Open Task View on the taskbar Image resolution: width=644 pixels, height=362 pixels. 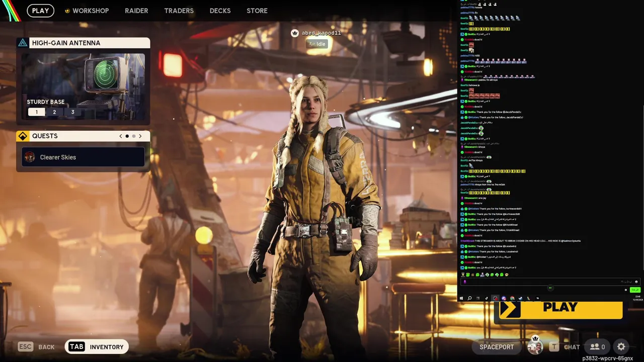(478, 298)
